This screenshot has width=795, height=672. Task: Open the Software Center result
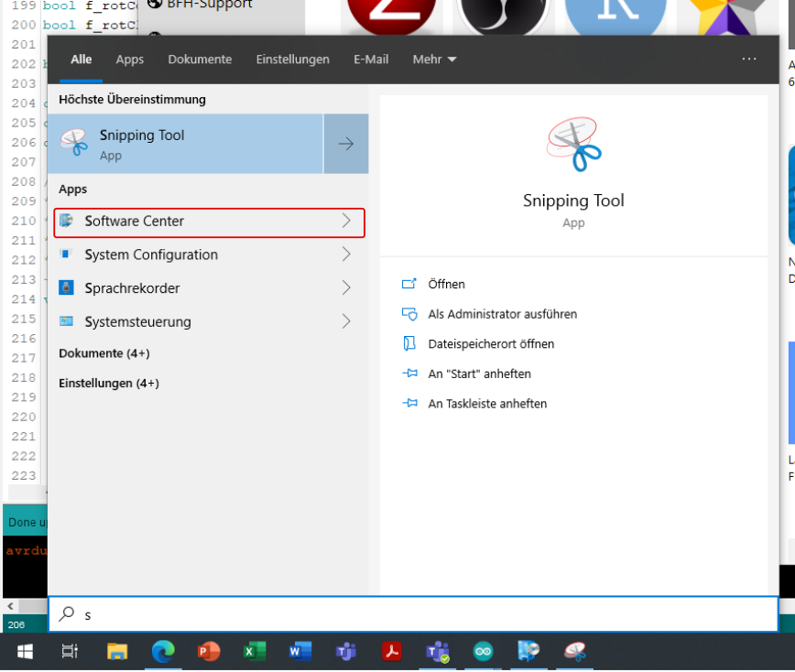209,222
